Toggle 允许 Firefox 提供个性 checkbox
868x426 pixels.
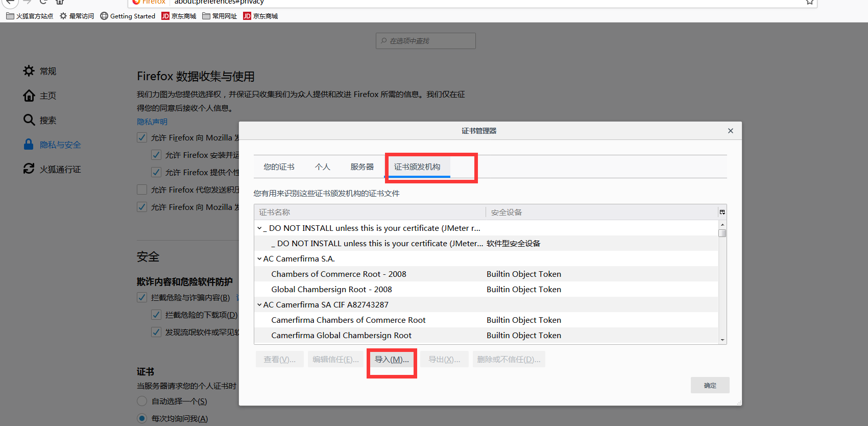(x=156, y=172)
